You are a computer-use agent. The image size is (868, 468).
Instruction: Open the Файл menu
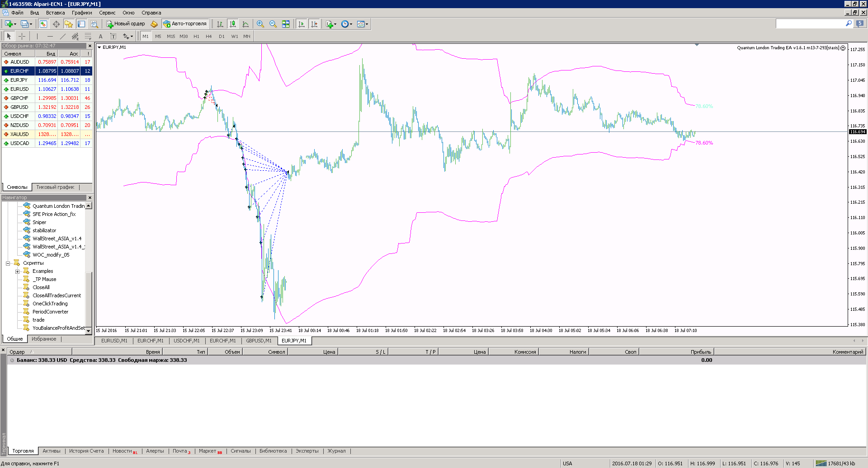[17, 13]
